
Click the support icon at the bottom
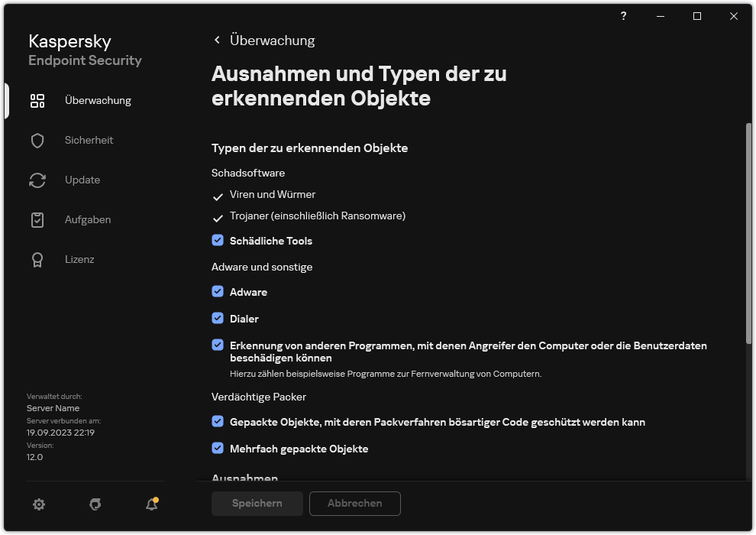coord(95,504)
